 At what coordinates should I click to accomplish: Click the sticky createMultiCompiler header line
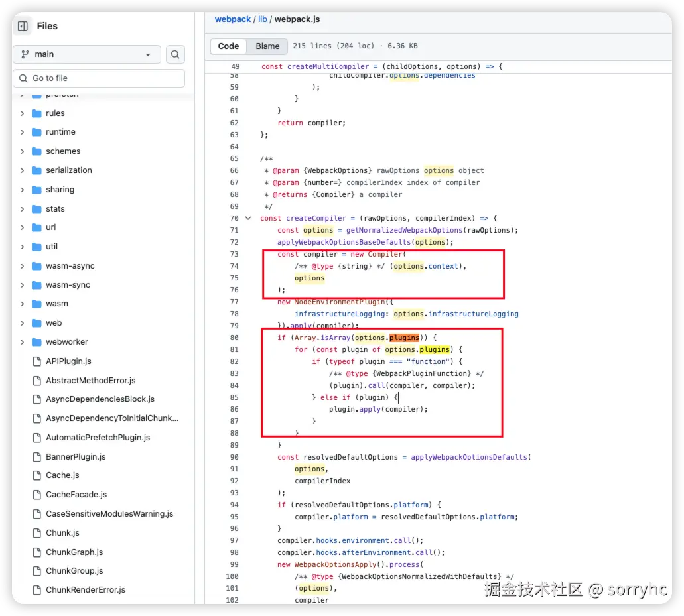click(381, 67)
